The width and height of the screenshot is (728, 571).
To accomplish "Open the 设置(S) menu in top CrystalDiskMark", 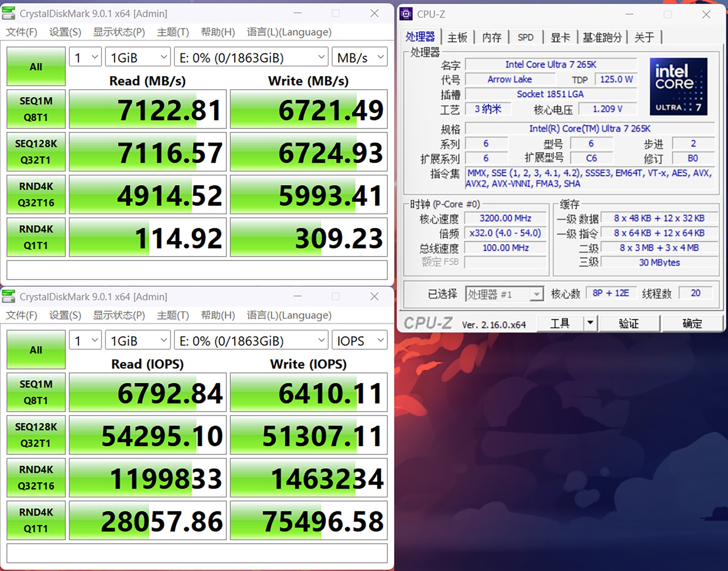I will tap(65, 32).
